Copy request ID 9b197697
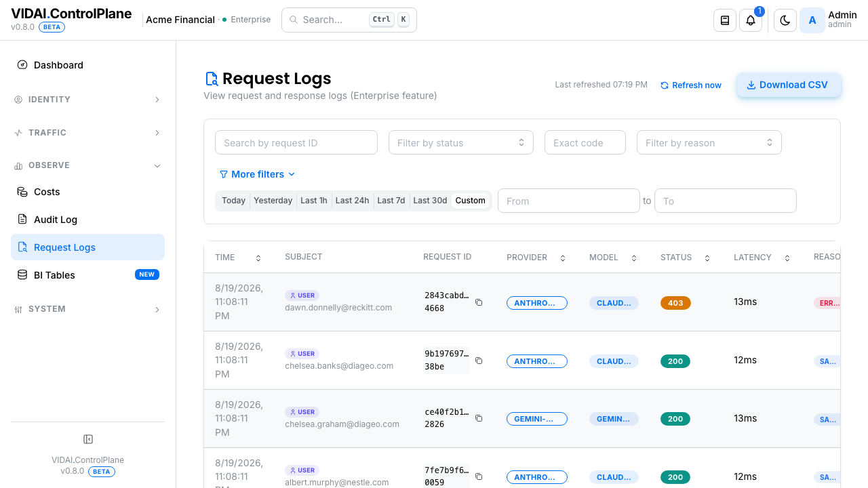Viewport: 868px width, 488px height. (x=479, y=361)
